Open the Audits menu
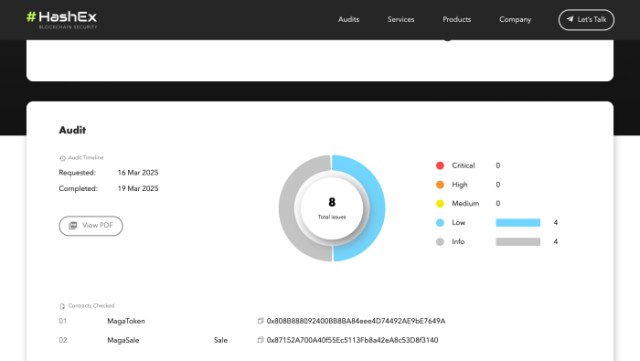The width and height of the screenshot is (640, 361). (349, 20)
